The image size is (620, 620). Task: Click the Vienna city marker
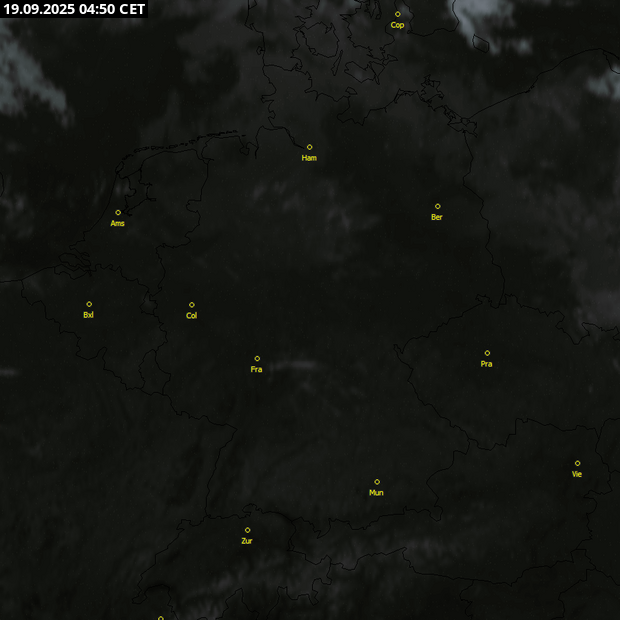coord(577,463)
